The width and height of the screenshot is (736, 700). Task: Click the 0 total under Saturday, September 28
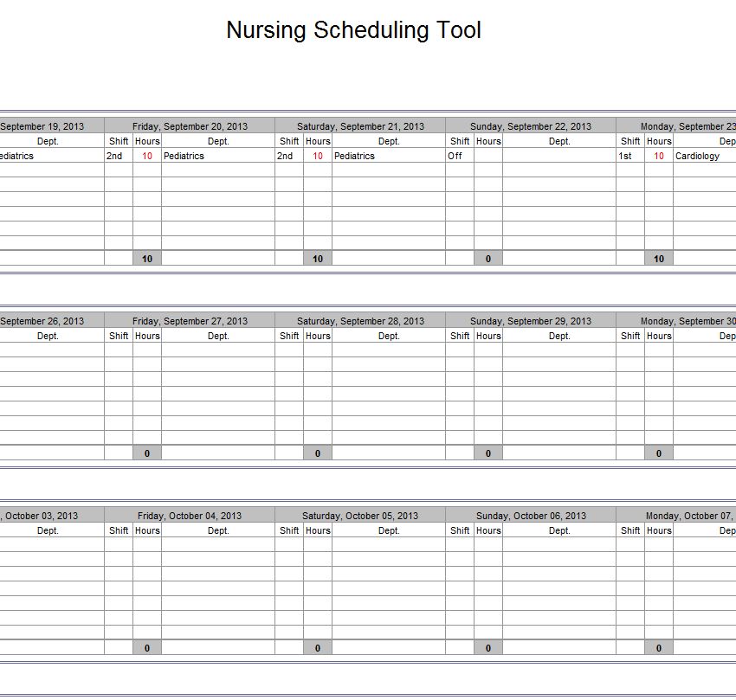(318, 453)
